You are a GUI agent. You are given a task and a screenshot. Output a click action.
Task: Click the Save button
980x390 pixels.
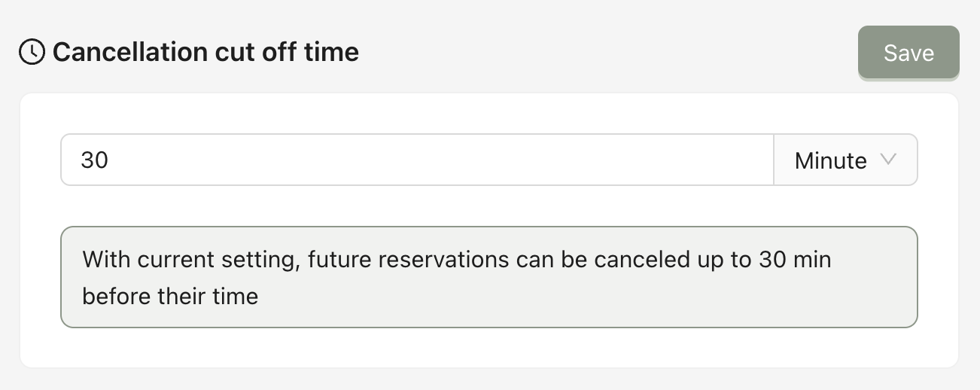[908, 53]
